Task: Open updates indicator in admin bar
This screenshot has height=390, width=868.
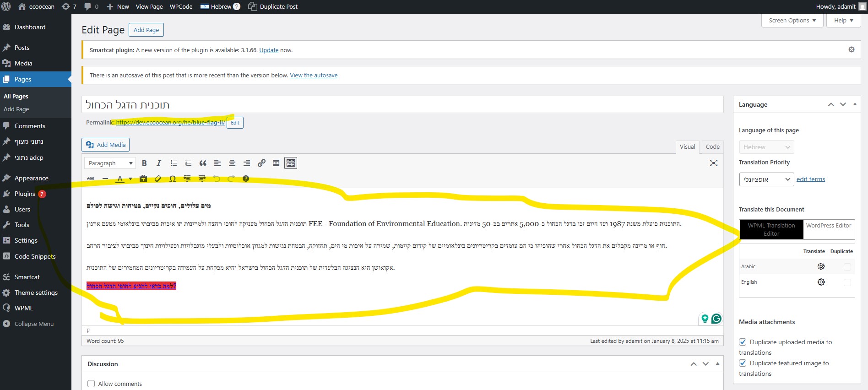Action: click(x=69, y=6)
